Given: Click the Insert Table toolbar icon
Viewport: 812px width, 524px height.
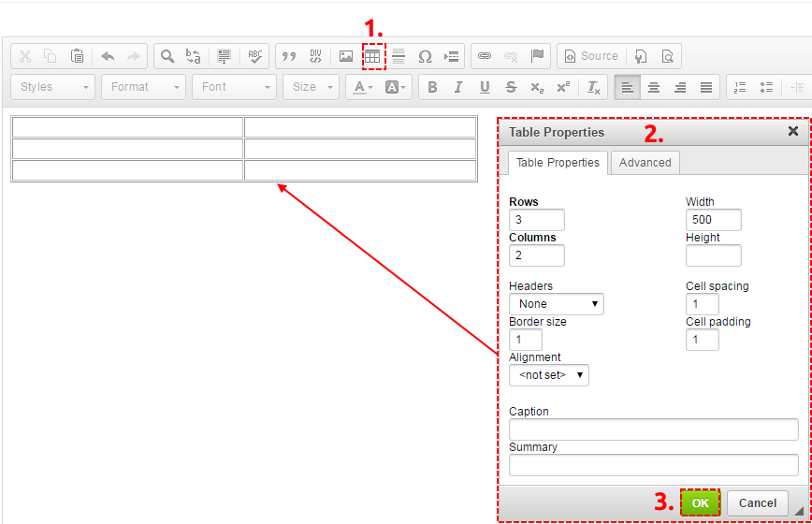Looking at the screenshot, I should (x=372, y=56).
